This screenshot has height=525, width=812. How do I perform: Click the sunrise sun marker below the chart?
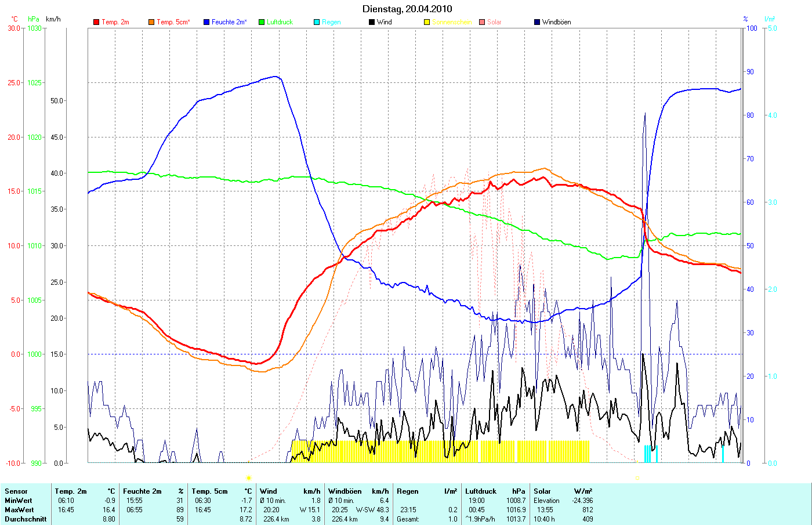click(248, 478)
